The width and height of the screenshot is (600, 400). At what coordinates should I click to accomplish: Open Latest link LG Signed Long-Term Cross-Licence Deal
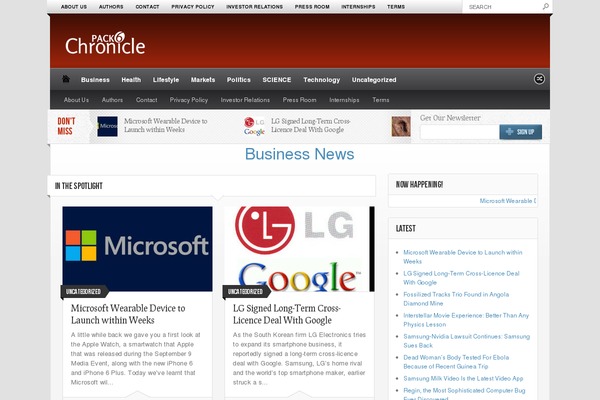[461, 278]
